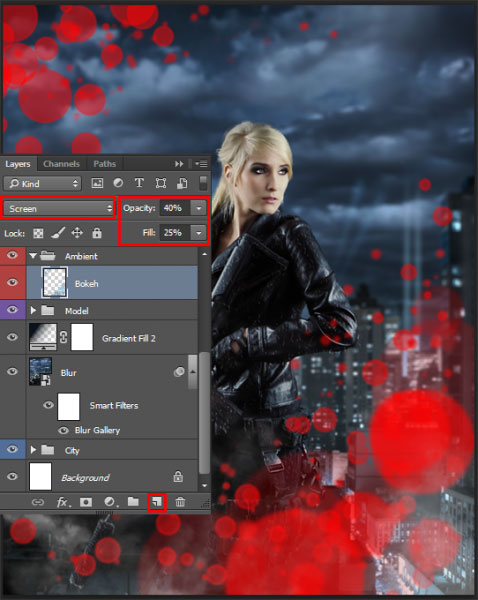478x600 pixels.
Task: Filter layers by pixel layer icon
Action: [97, 183]
